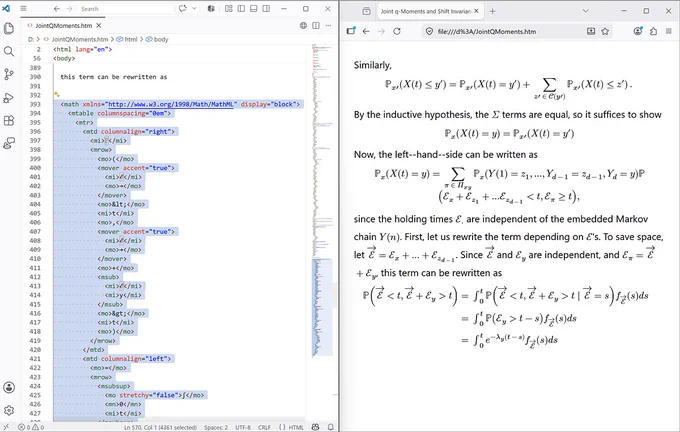
Task: Open the errors and warnings status item
Action: [x=31, y=427]
